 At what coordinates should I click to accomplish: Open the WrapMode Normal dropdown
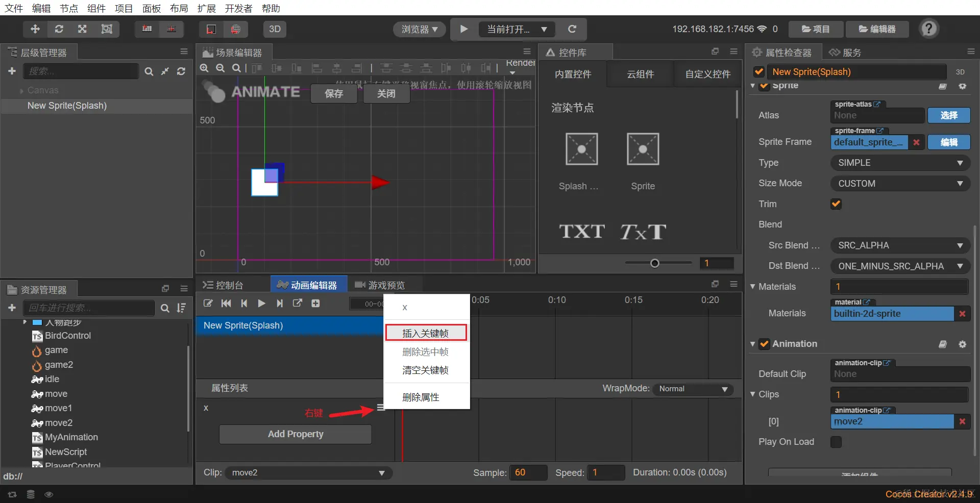pos(693,389)
